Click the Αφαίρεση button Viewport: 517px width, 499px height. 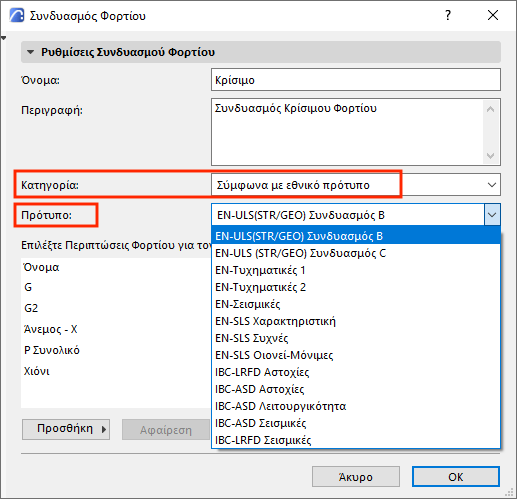166,429
